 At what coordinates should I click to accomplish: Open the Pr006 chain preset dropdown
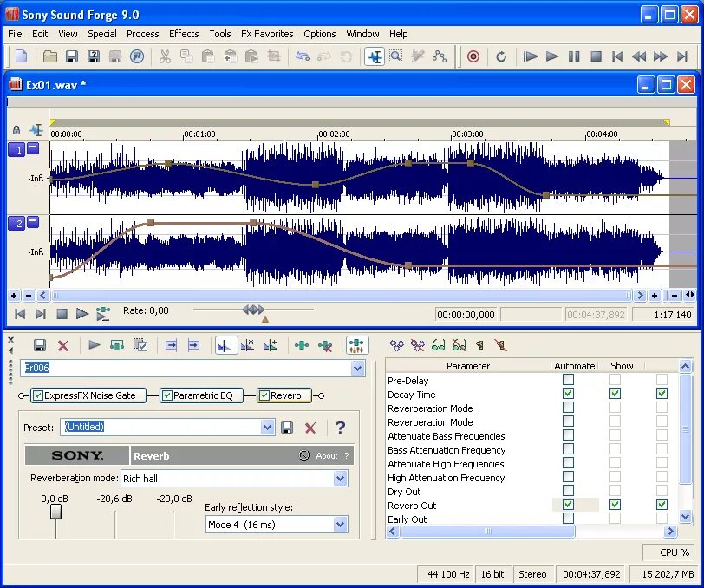[357, 369]
